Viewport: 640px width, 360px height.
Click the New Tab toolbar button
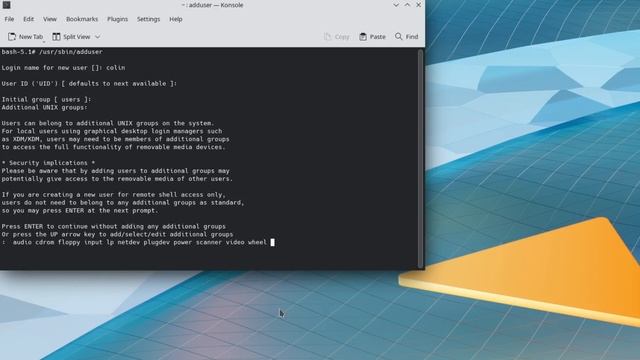25,37
